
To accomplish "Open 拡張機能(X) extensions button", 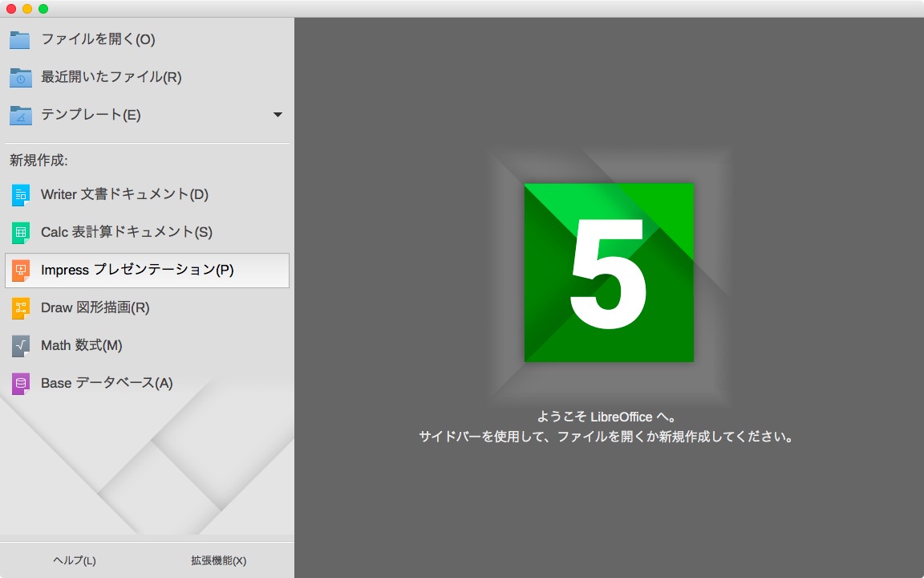I will point(219,561).
